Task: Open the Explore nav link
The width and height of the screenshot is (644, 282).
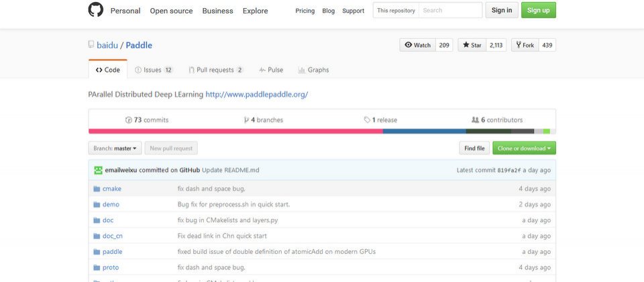Action: pyautogui.click(x=256, y=11)
